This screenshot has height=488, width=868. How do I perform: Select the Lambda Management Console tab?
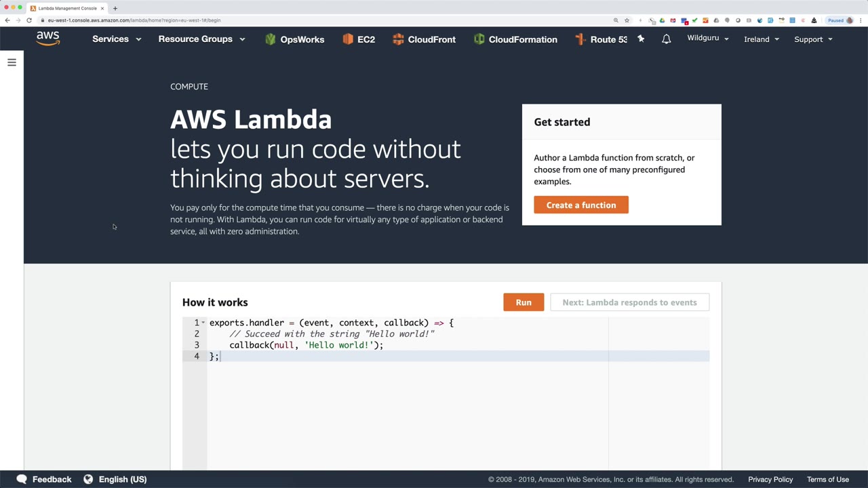point(67,8)
